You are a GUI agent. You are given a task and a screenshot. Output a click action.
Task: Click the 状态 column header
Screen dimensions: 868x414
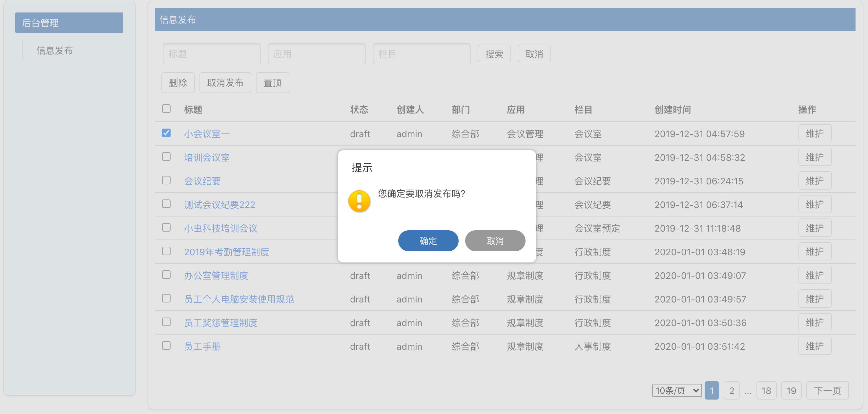pyautogui.click(x=359, y=110)
